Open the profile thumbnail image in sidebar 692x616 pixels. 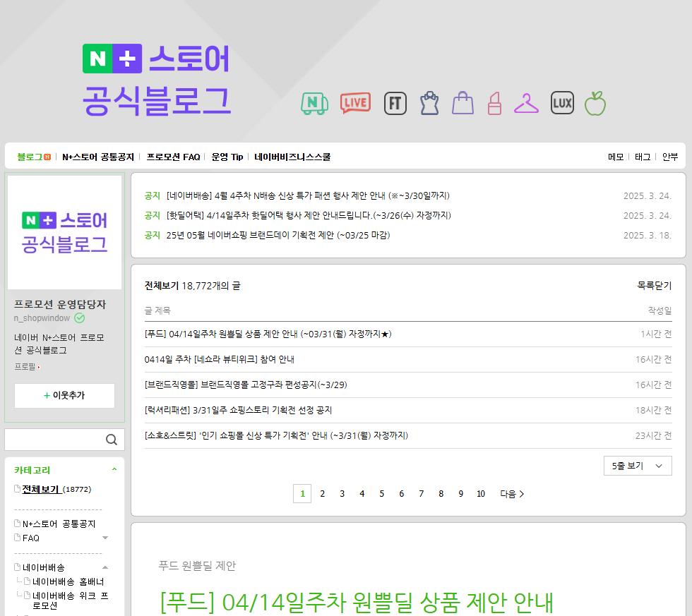64,232
